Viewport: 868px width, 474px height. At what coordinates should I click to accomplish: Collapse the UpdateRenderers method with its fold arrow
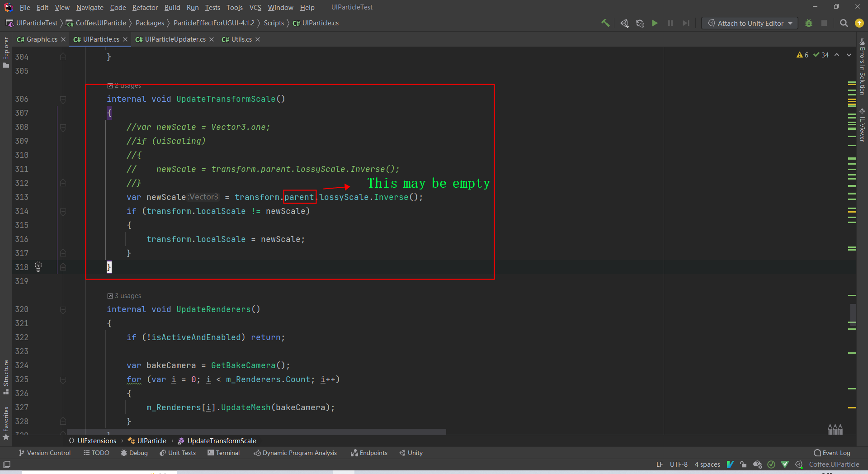tap(63, 309)
